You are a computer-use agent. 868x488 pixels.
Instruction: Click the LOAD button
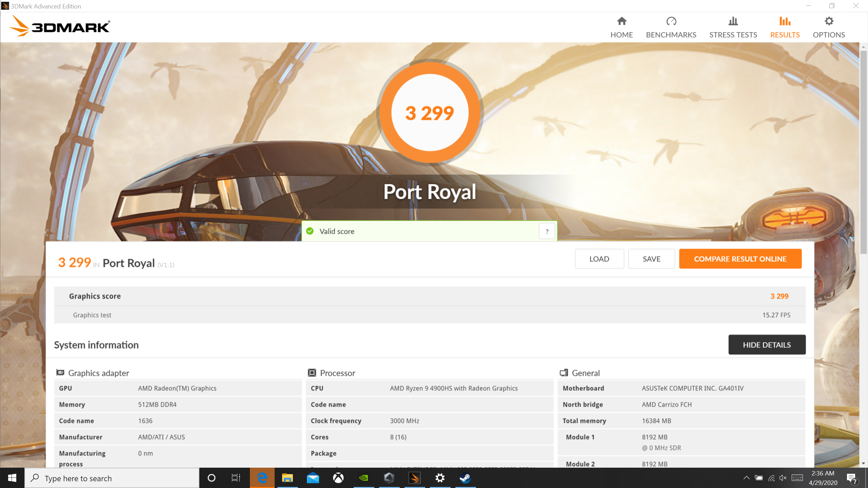point(599,259)
